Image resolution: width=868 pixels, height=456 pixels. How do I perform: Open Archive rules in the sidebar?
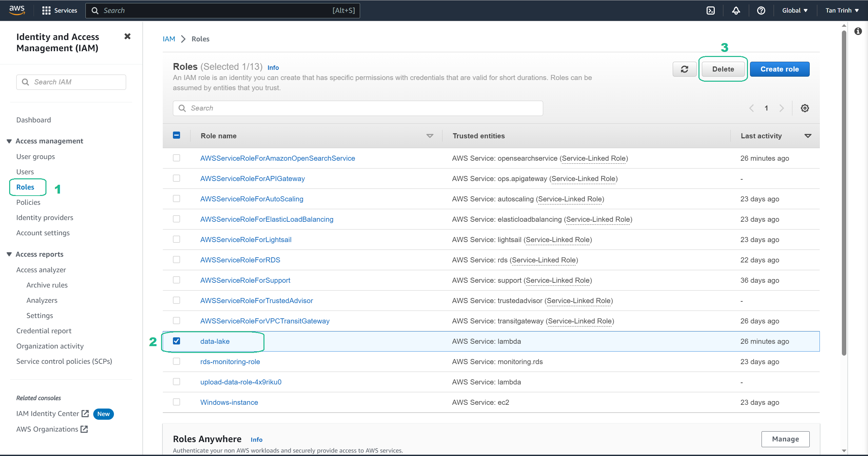point(47,285)
